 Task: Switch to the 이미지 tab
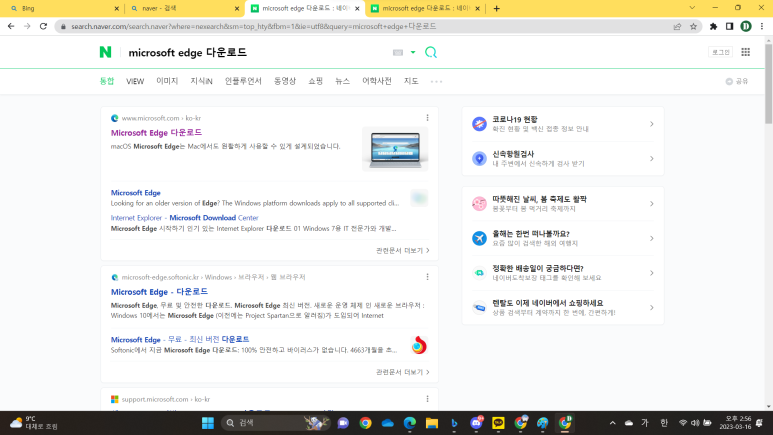(167, 81)
